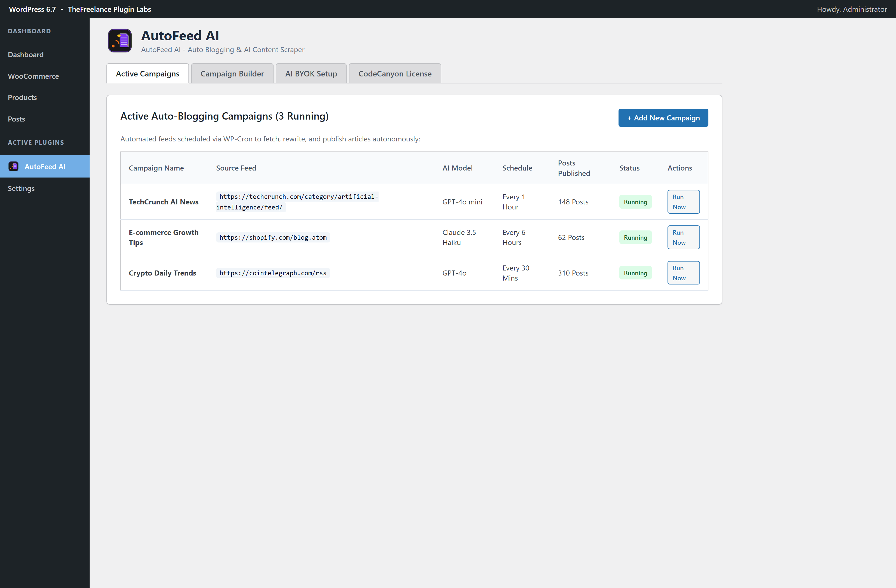Click the Every 30 Mins schedule cell
The height and width of the screenshot is (588, 896).
(516, 273)
